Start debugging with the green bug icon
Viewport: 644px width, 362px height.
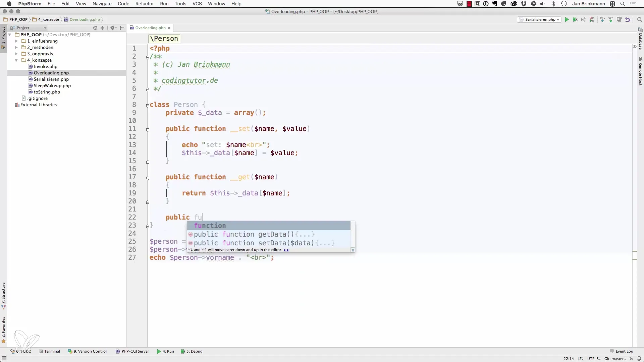[x=575, y=19]
